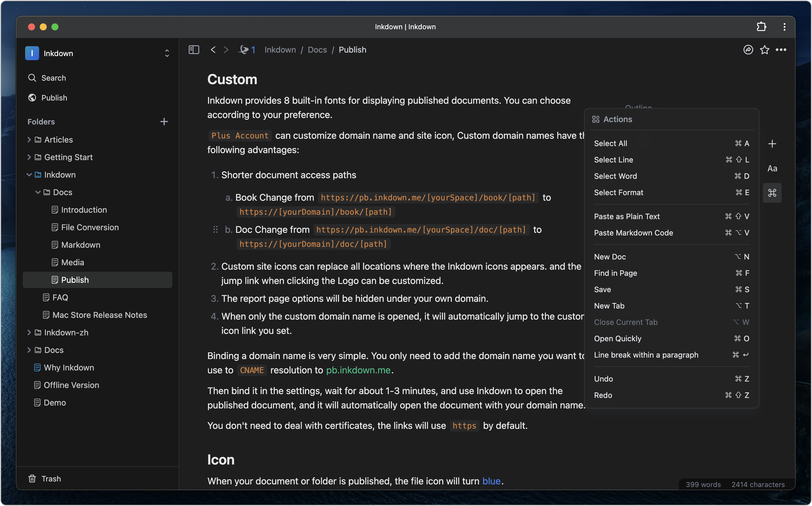Select the Publish document in tree
This screenshot has height=506, width=812.
(x=97, y=280)
